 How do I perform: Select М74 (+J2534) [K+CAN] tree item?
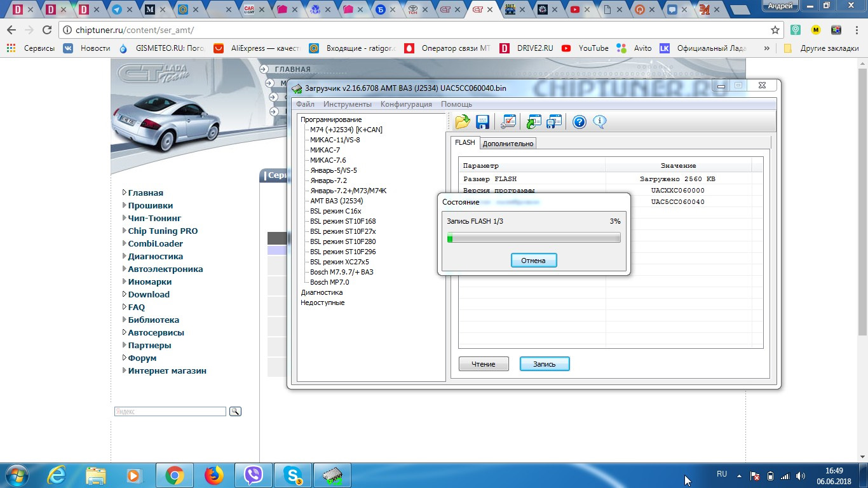[346, 130]
